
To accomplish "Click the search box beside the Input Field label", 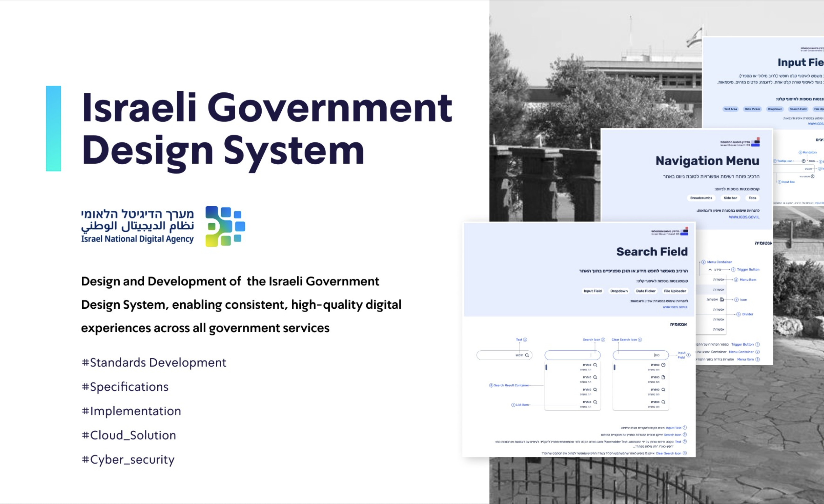I will click(641, 355).
